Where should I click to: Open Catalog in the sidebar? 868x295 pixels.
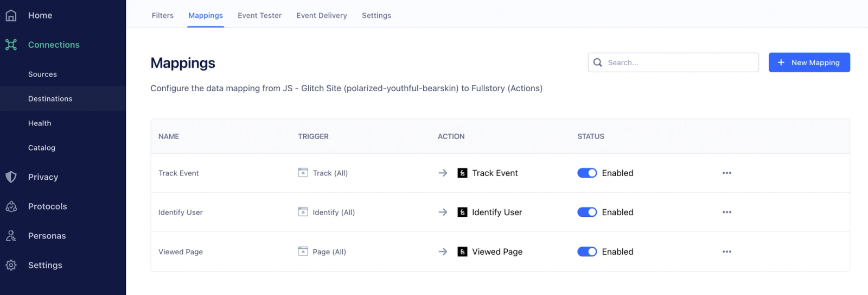(x=42, y=148)
